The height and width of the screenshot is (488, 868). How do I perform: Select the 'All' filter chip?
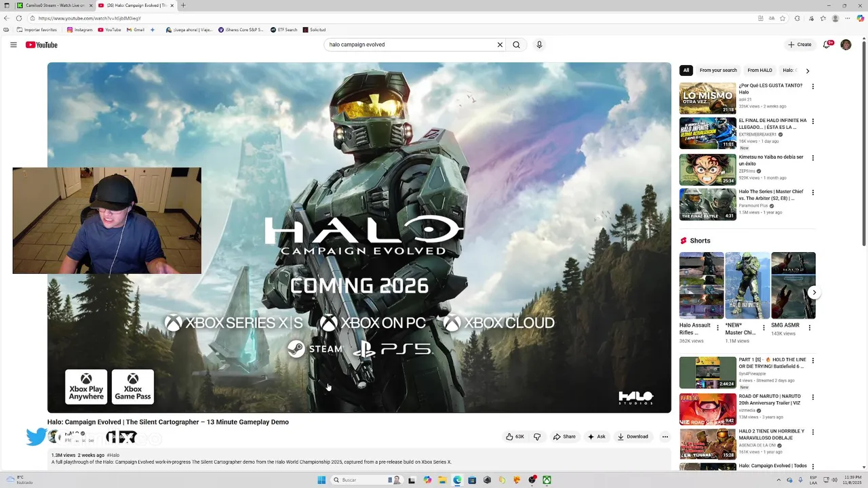(686, 70)
